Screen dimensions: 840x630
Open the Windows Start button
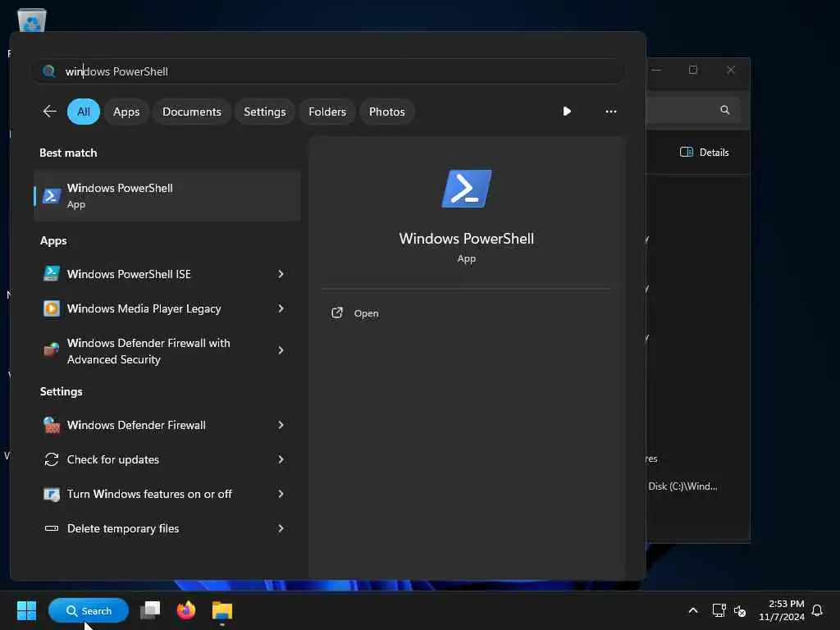(x=26, y=610)
